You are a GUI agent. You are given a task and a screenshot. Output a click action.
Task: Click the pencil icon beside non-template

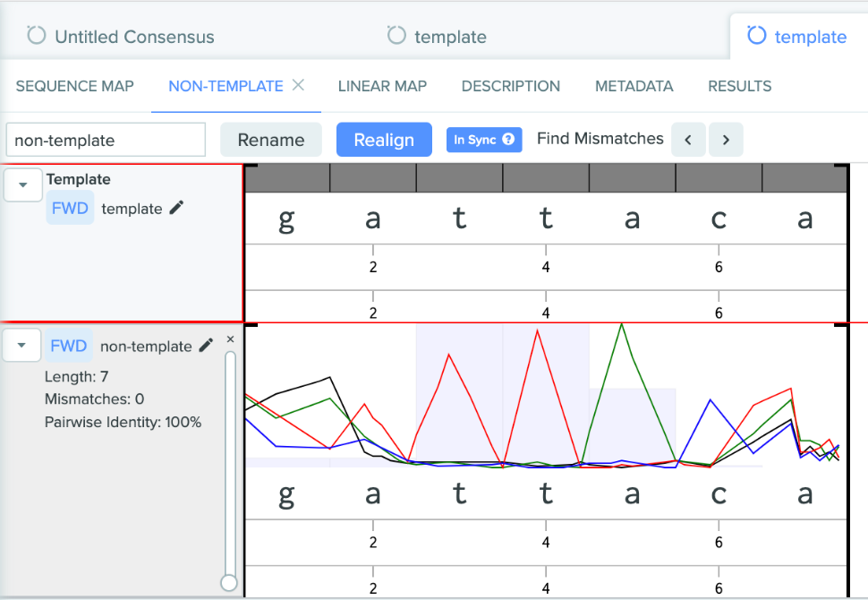click(x=206, y=346)
